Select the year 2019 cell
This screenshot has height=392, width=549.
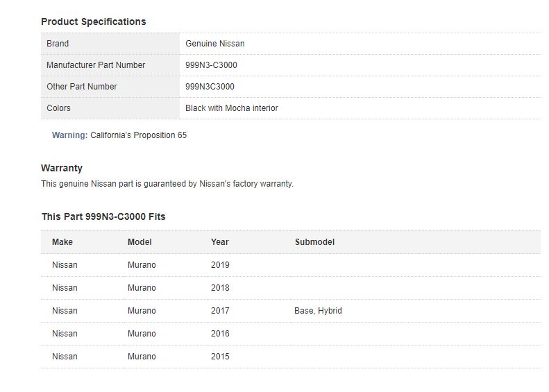click(220, 265)
